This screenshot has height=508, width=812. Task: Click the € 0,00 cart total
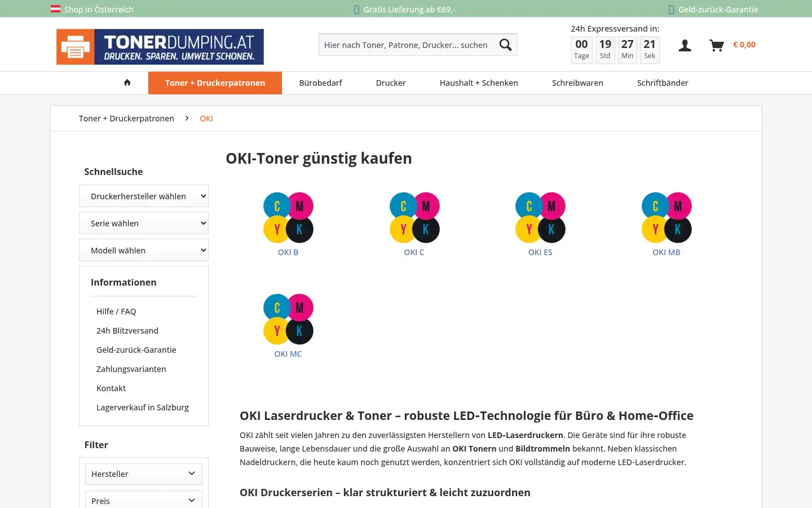tap(744, 45)
